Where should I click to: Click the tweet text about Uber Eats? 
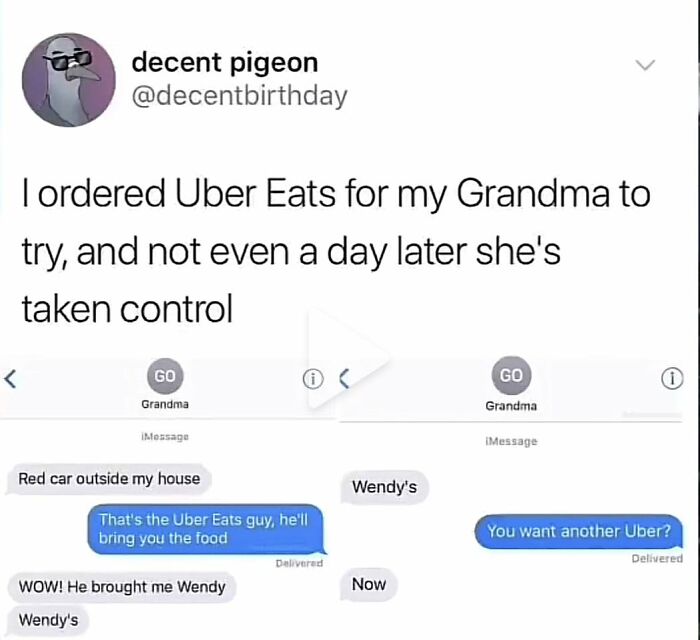[x=336, y=251]
